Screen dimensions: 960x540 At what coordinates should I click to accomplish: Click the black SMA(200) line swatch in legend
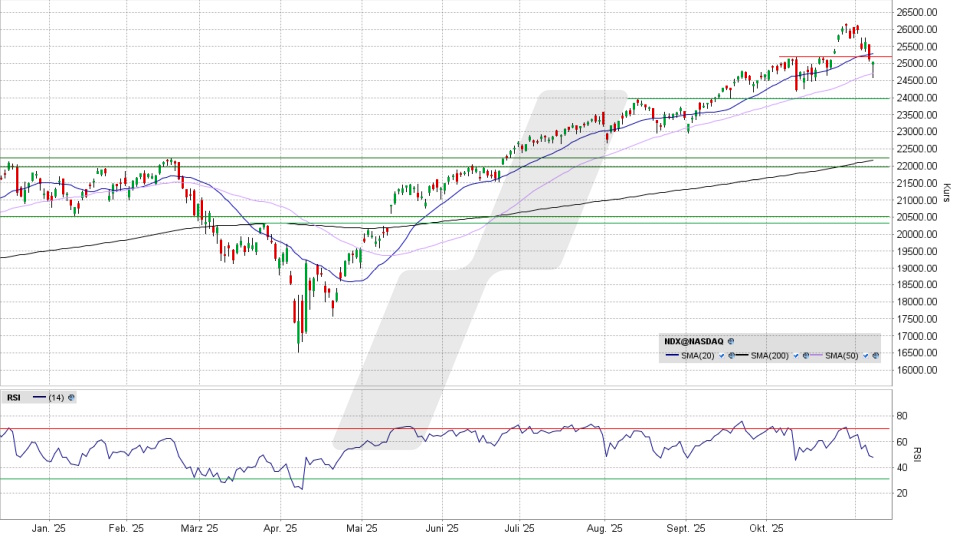click(742, 356)
